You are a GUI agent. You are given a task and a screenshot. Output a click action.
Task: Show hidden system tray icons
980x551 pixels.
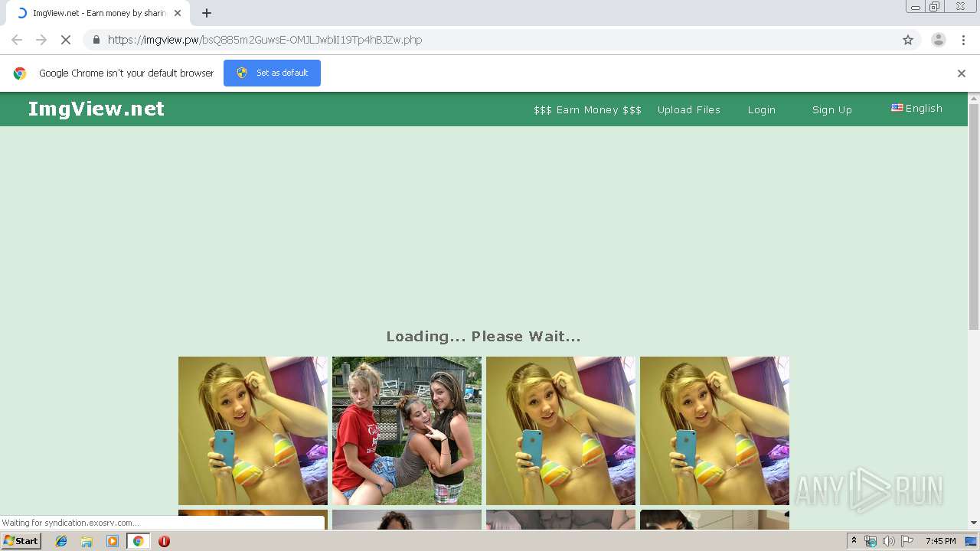click(854, 541)
